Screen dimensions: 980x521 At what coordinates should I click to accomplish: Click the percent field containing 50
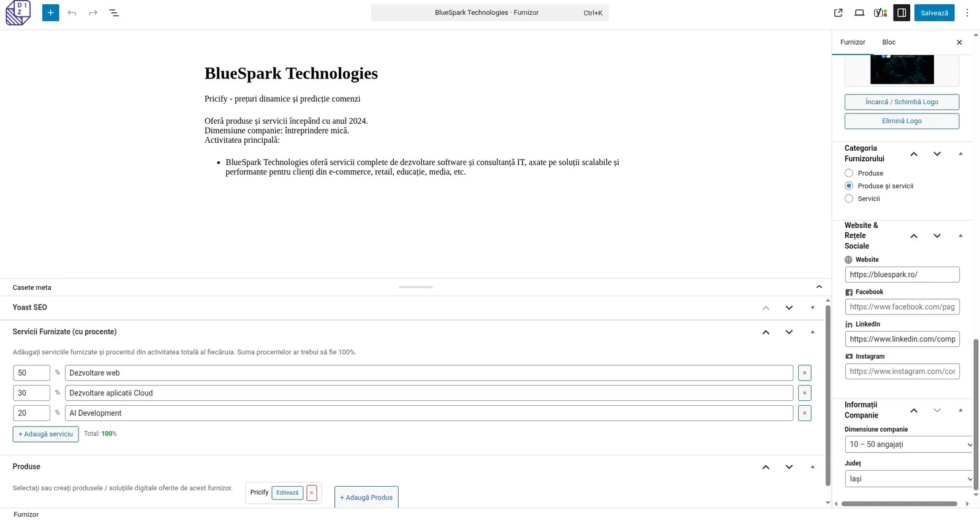[31, 373]
